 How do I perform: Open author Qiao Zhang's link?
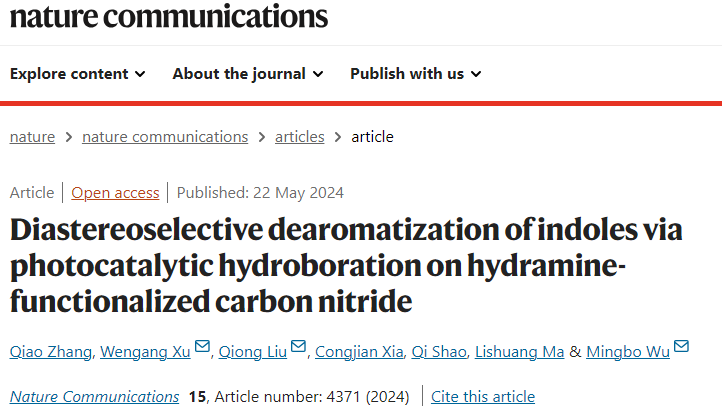[51, 352]
